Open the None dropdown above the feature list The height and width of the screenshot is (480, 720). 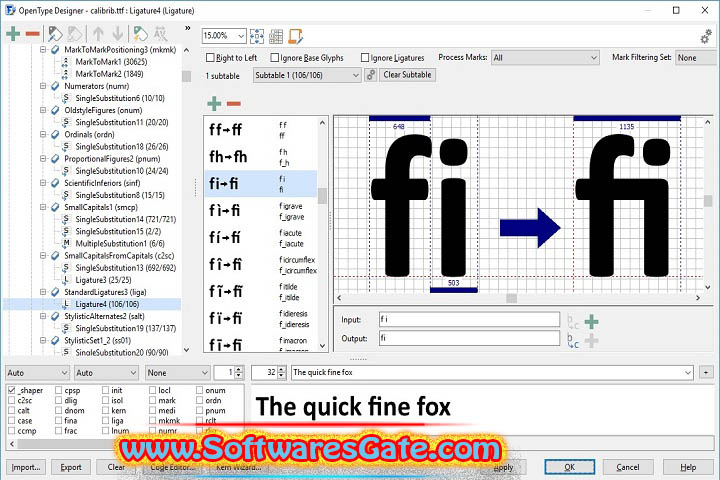click(177, 373)
